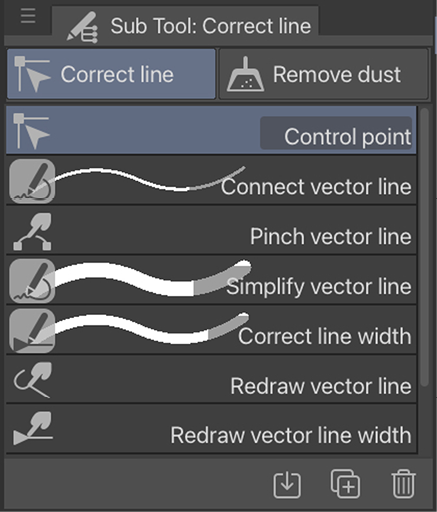Duplicate the selected sub tool

click(x=345, y=484)
